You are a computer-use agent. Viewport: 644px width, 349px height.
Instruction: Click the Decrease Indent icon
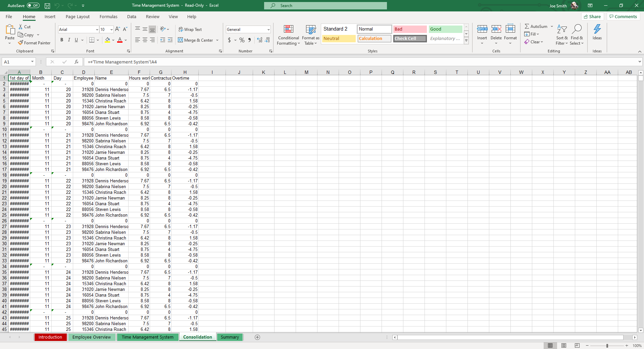[x=163, y=40]
